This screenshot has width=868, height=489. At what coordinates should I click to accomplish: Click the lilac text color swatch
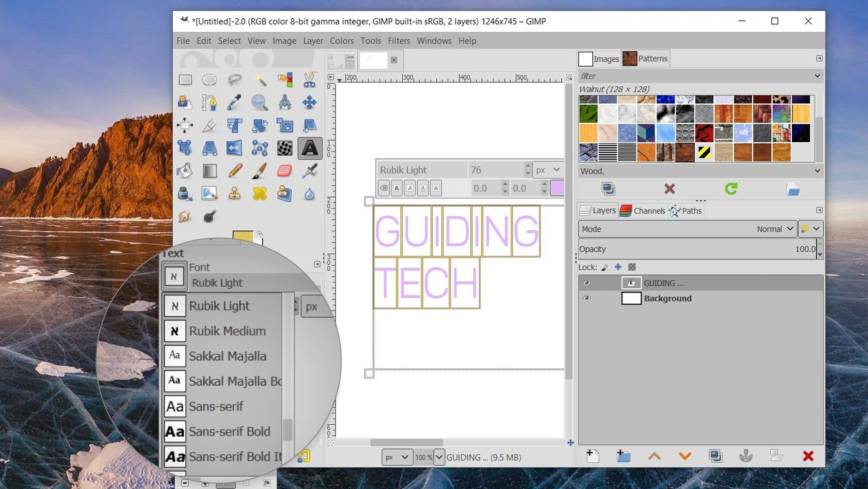pos(557,188)
